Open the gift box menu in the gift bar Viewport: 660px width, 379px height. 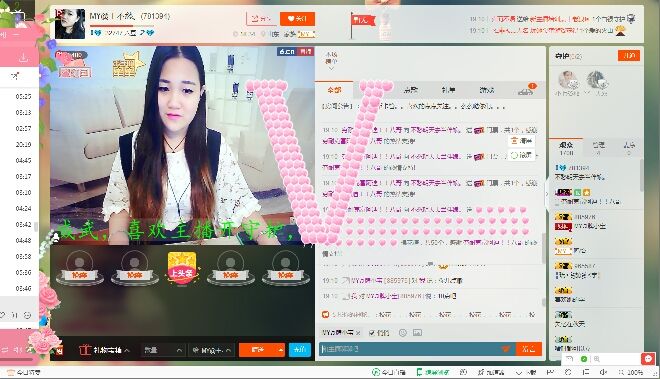pos(104,350)
